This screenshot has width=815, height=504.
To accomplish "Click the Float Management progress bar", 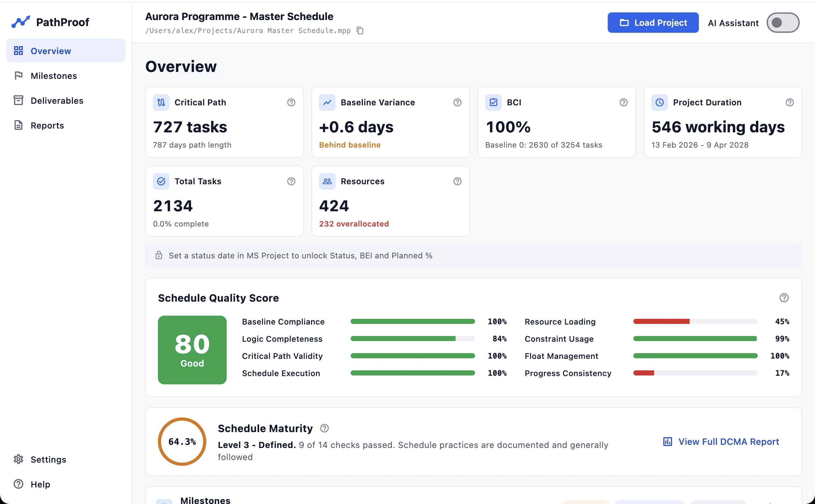I will 695,356.
